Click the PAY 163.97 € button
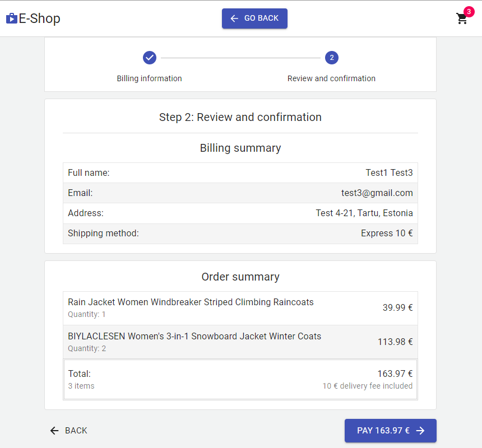The width and height of the screenshot is (482, 448). click(x=391, y=431)
